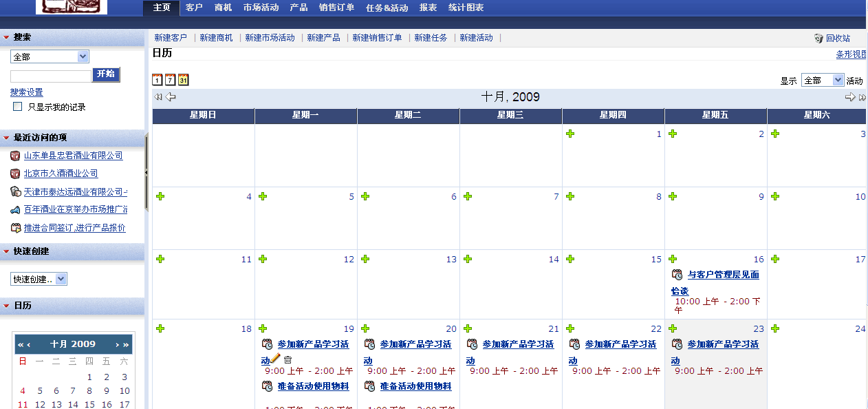Click green plus to add activity on October 8
This screenshot has height=409, width=868.
pos(570,196)
